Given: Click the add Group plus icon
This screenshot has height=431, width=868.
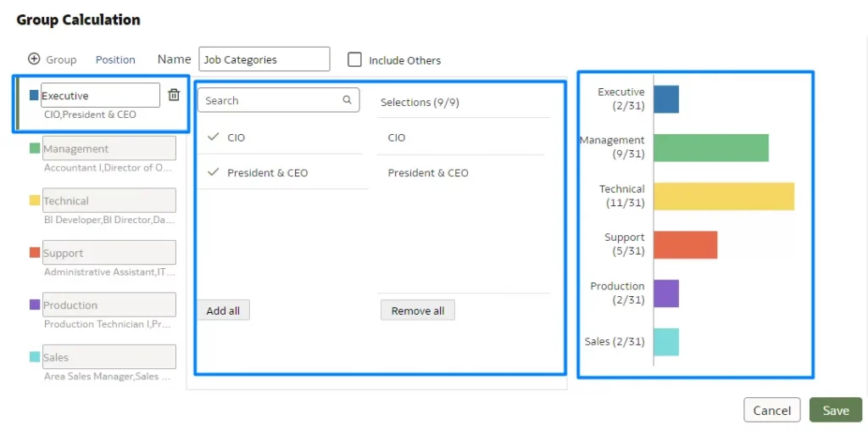Looking at the screenshot, I should 34,59.
